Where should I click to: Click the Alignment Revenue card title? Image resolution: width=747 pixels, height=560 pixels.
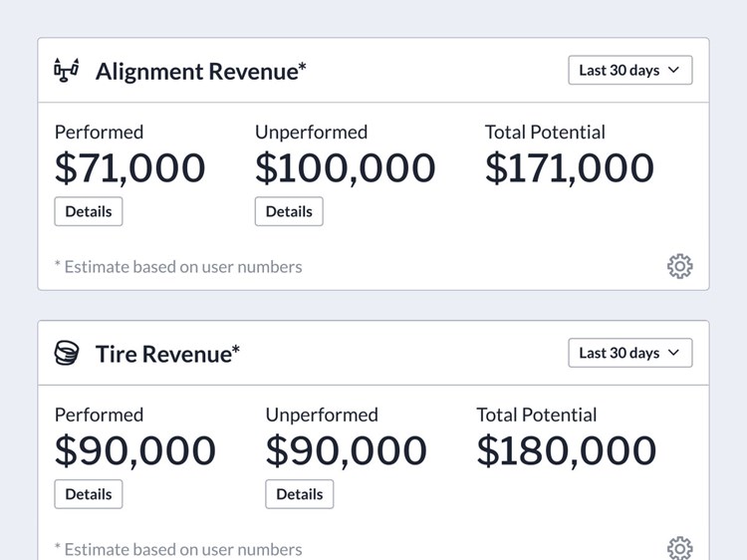(200, 71)
